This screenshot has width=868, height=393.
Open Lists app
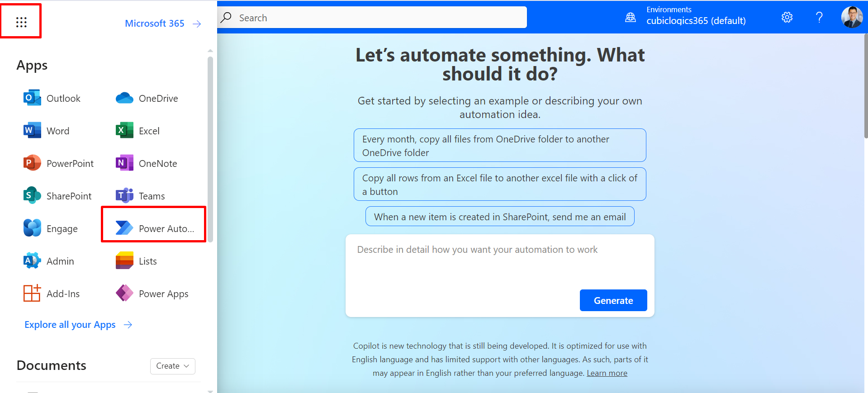136,261
